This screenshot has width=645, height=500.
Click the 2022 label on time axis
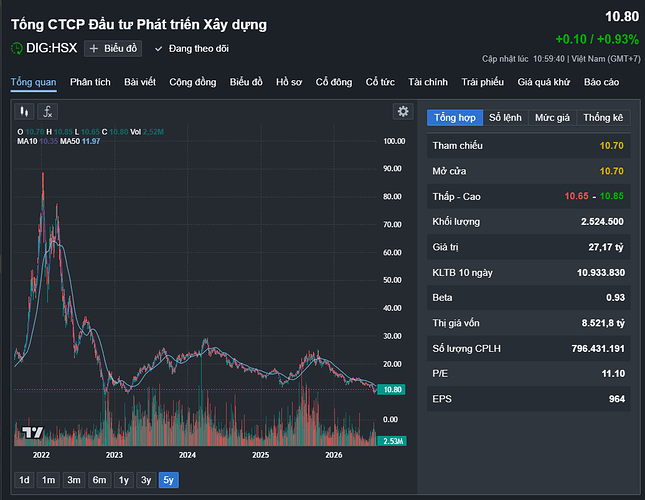(41, 455)
